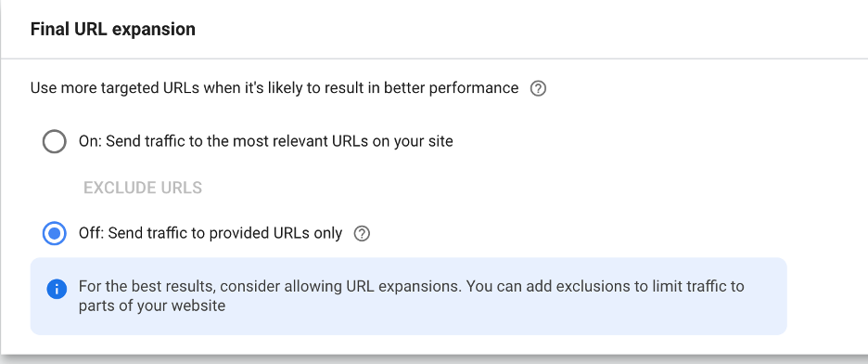Choose 'On: Send traffic to most relevant URLs' label
The height and width of the screenshot is (364, 868).
click(x=266, y=142)
